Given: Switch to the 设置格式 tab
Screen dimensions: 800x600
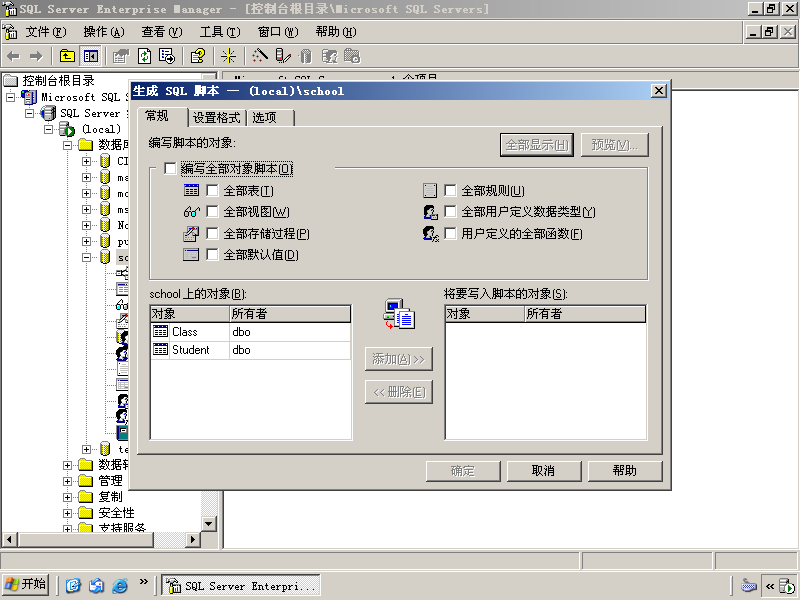Looking at the screenshot, I should [x=217, y=118].
